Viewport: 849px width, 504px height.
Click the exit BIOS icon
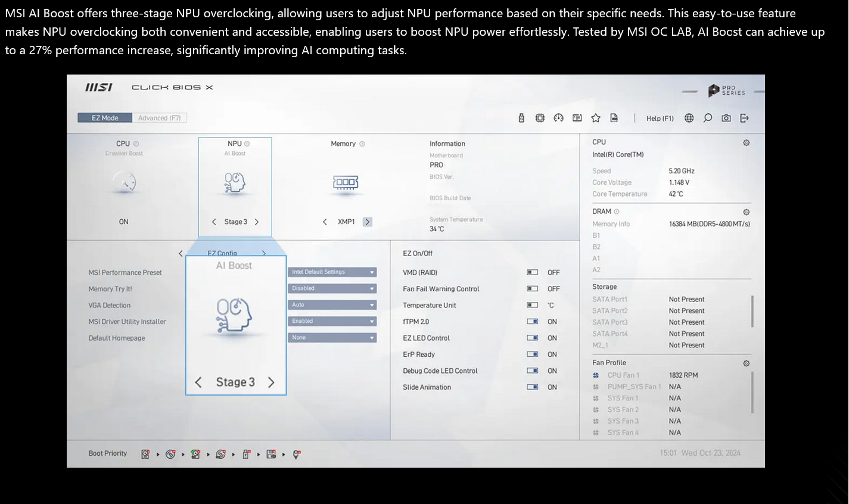pyautogui.click(x=744, y=118)
